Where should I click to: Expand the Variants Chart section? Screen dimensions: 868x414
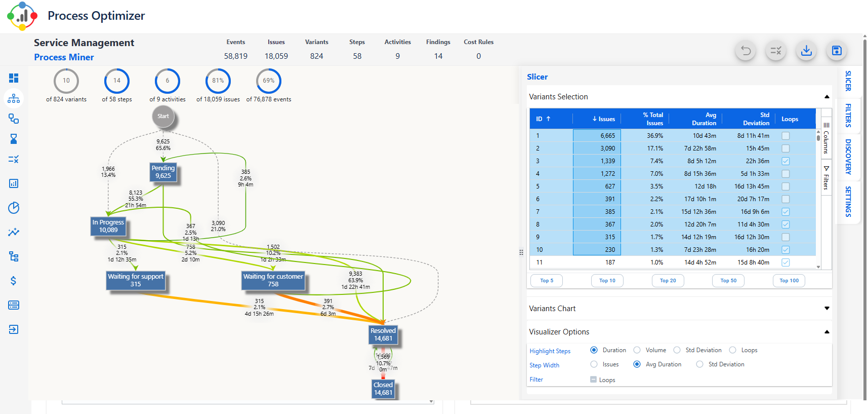pos(826,309)
